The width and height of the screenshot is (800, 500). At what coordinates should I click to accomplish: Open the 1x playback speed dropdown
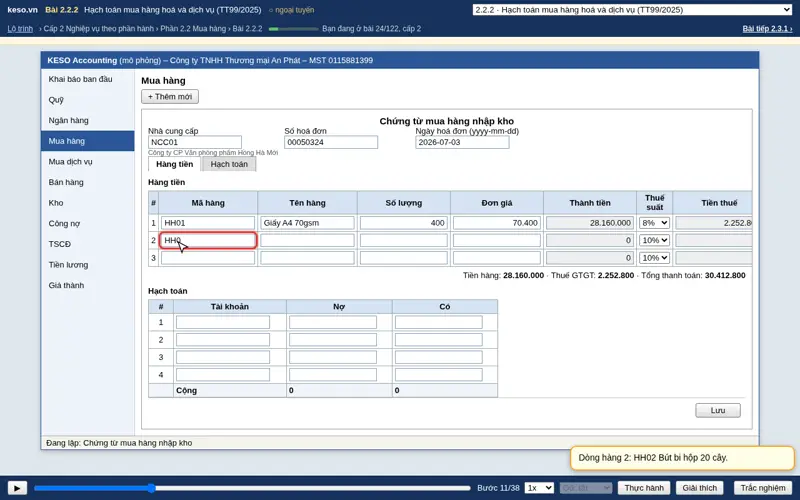click(x=539, y=488)
